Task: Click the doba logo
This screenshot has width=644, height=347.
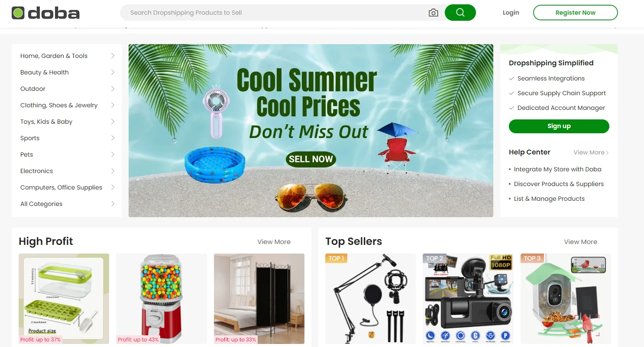Action: pyautogui.click(x=45, y=13)
